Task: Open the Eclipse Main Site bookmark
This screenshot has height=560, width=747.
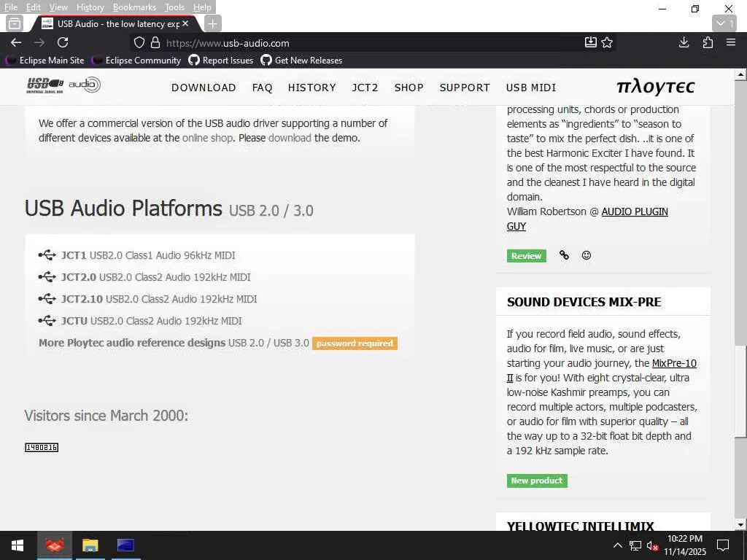Action: click(x=44, y=61)
